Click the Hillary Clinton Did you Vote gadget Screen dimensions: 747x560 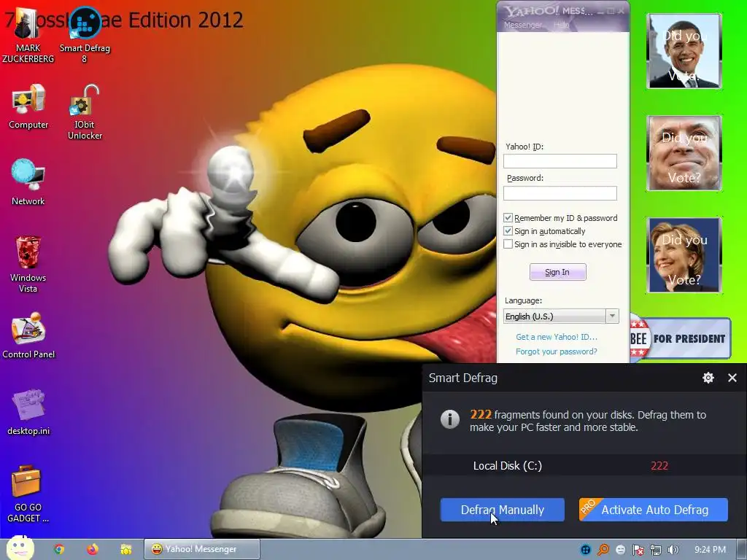(x=684, y=254)
